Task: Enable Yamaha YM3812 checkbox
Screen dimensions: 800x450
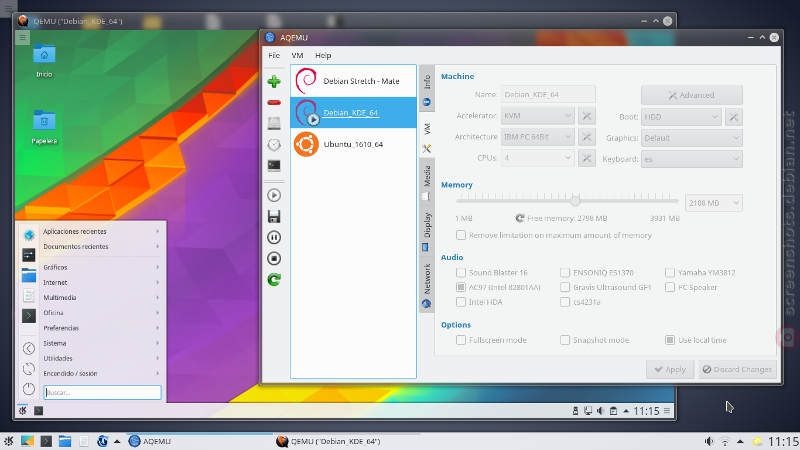Action: point(670,272)
